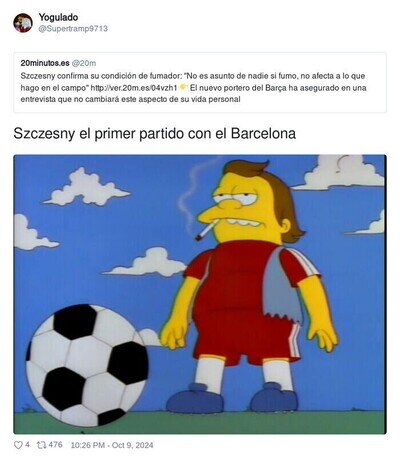Click the quoted text about Barça goalkeeper
Screen dimensions: 400x459
193,93
